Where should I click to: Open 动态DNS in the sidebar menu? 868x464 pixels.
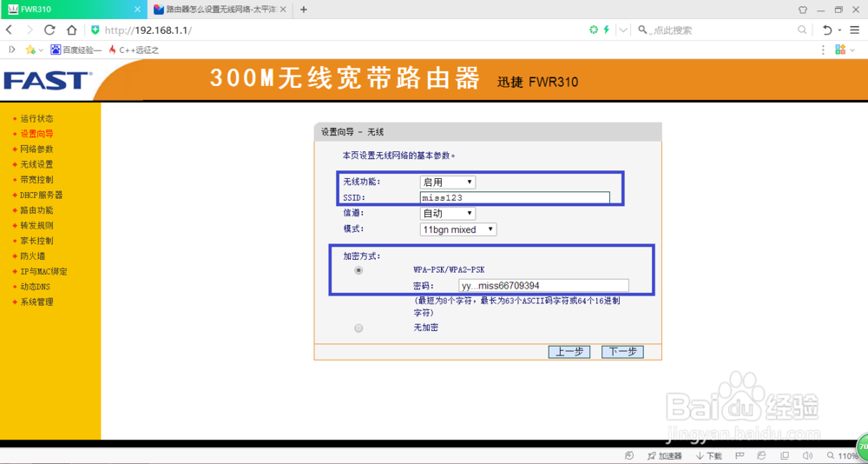[x=36, y=287]
